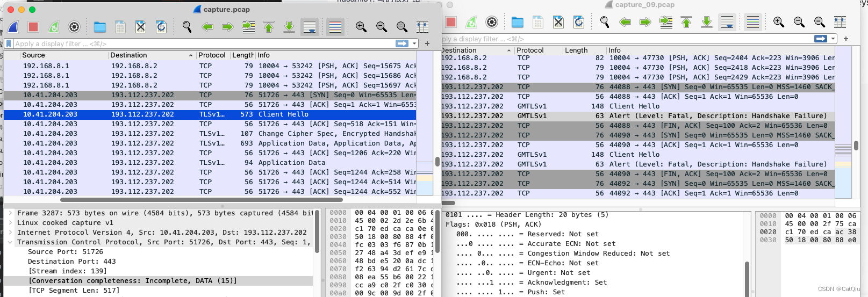
Task: Jump to first packet in capture.pcap window
Action: click(269, 27)
